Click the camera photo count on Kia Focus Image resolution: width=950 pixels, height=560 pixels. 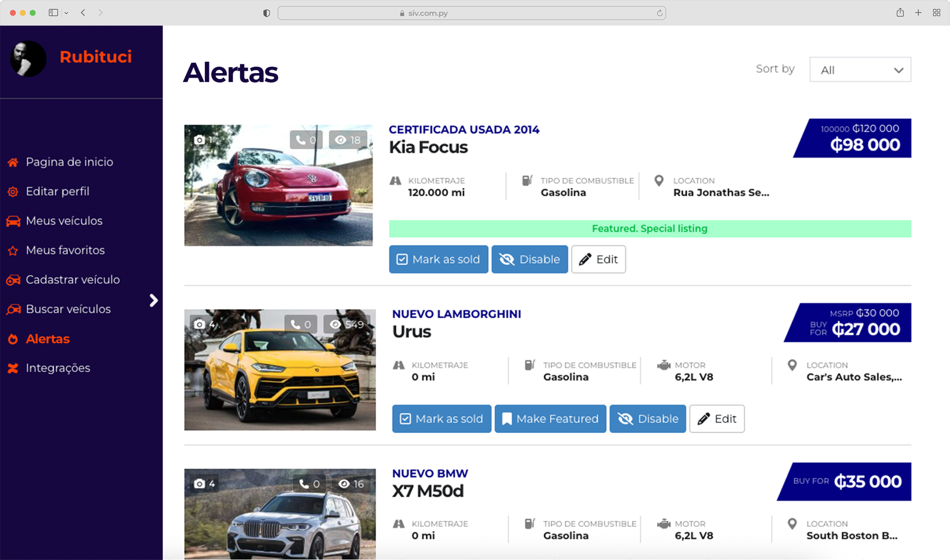coord(203,140)
